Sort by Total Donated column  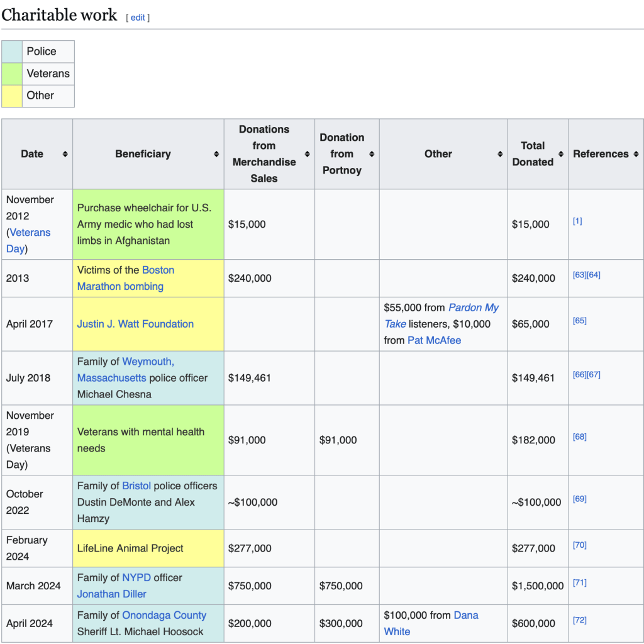point(560,154)
